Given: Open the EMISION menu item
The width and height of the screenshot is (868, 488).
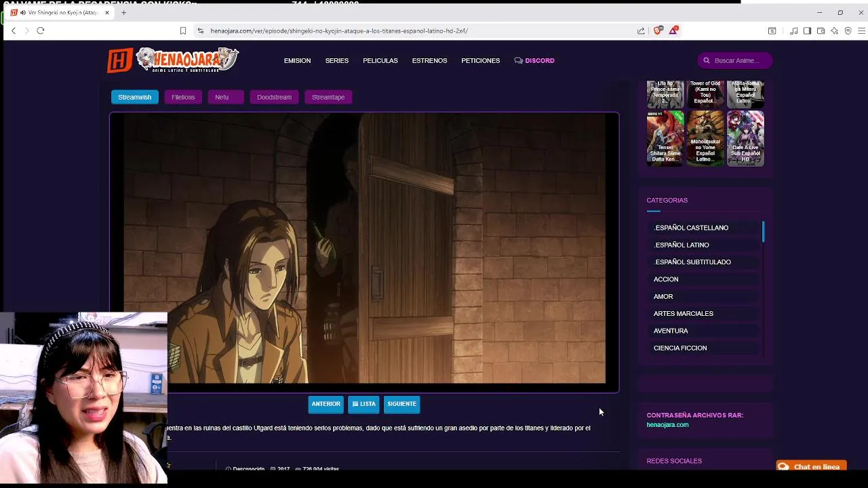Looking at the screenshot, I should pos(297,60).
